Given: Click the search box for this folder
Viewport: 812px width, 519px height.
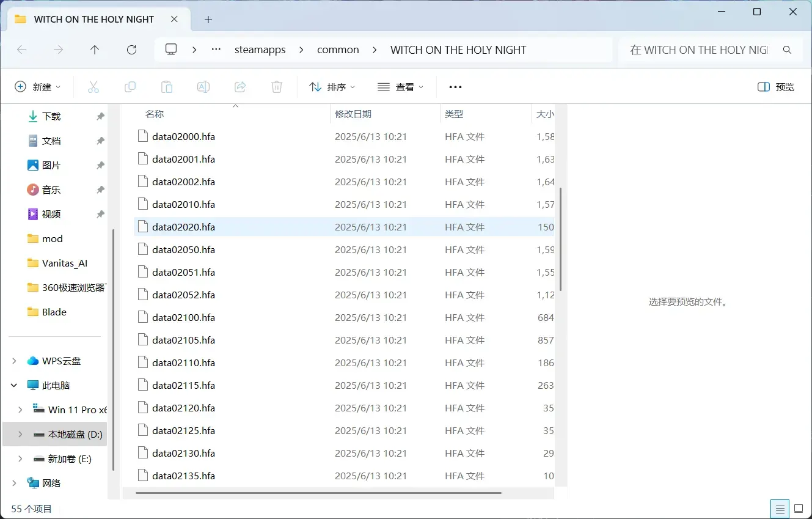Looking at the screenshot, I should [699, 50].
